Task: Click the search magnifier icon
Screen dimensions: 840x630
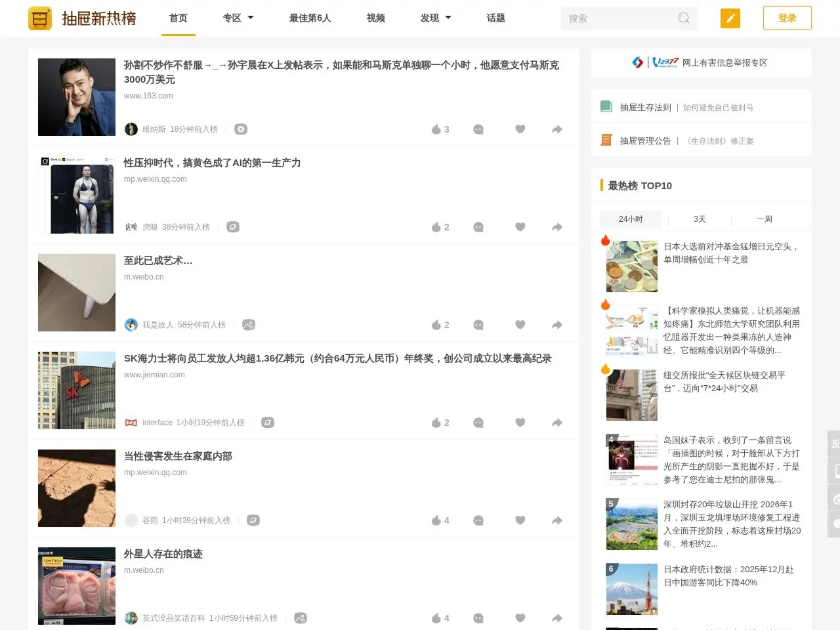Action: click(x=683, y=18)
